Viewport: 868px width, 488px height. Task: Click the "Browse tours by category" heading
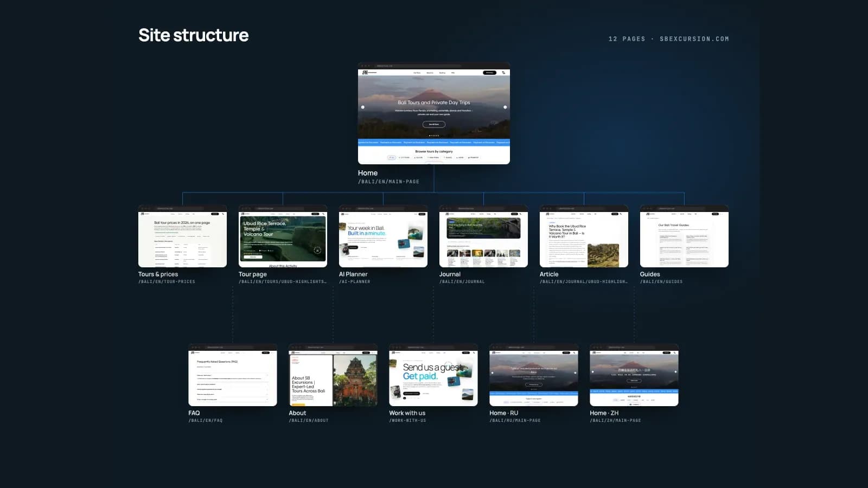pyautogui.click(x=434, y=152)
